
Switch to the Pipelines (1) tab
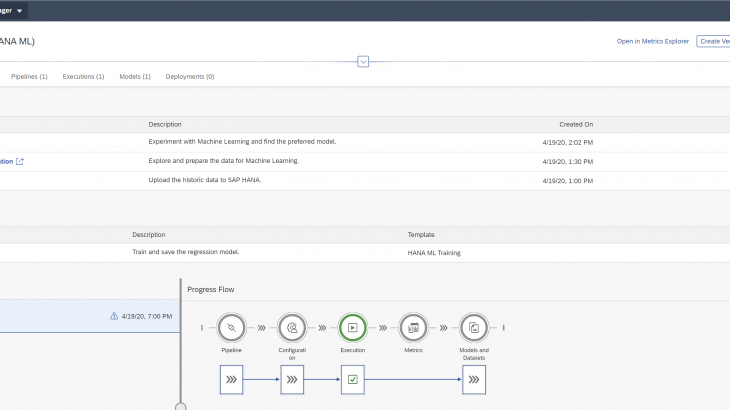pyautogui.click(x=29, y=76)
